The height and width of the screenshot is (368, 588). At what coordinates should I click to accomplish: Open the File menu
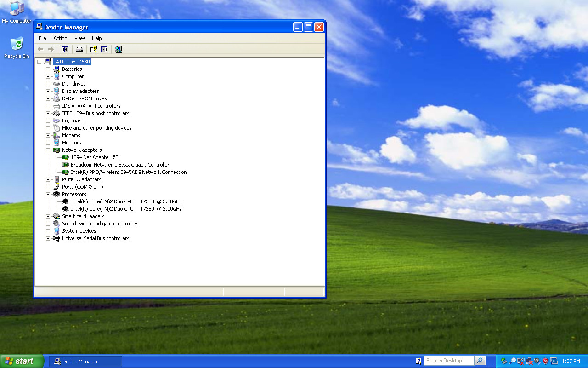(x=42, y=38)
